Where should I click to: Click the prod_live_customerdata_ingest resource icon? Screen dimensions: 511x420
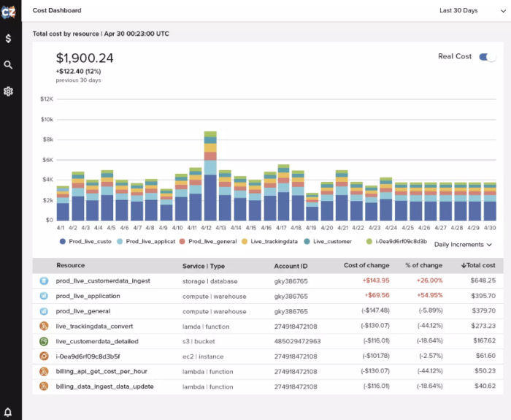pos(44,280)
